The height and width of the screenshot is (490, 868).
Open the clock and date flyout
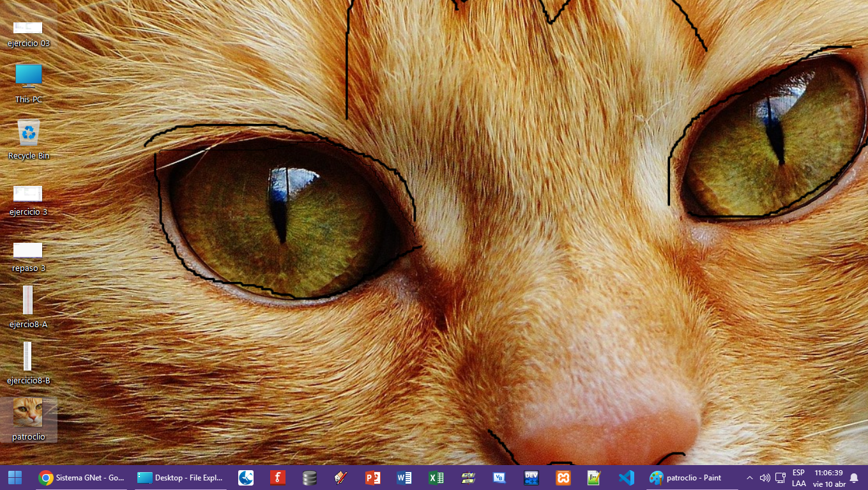(829, 478)
